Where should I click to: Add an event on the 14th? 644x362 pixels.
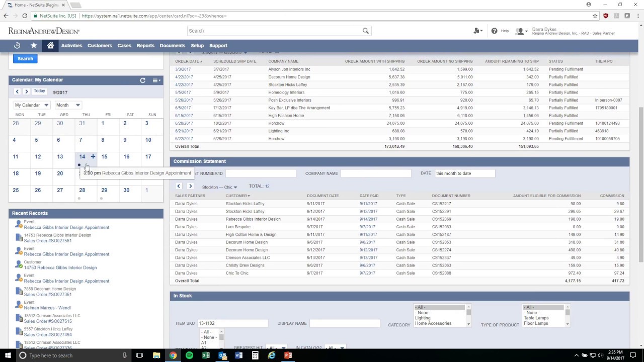[93, 157]
